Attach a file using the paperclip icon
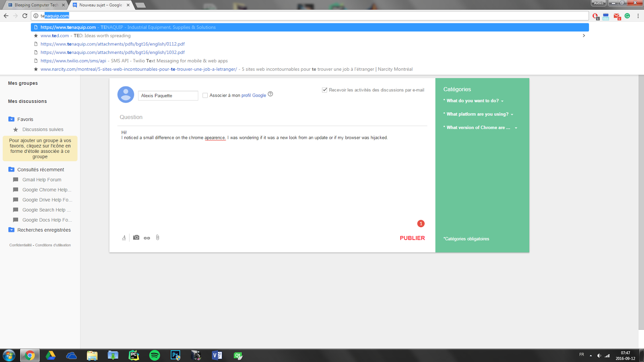644x362 pixels. tap(157, 237)
